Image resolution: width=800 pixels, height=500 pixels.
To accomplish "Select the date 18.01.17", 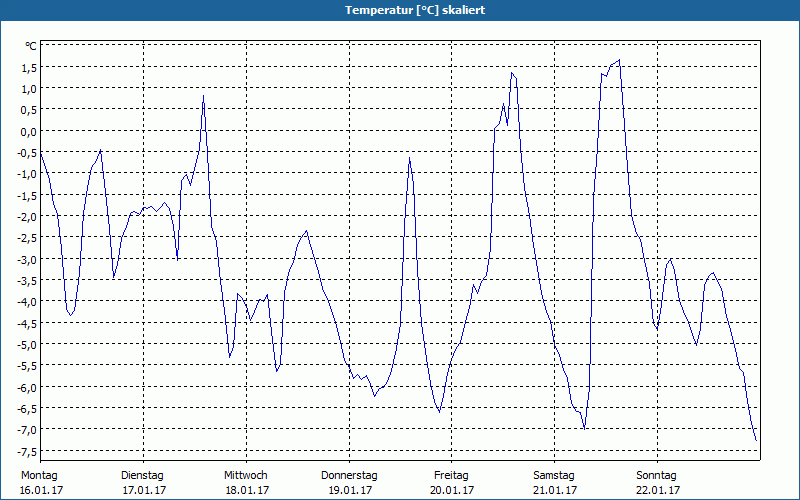I will click(247, 490).
